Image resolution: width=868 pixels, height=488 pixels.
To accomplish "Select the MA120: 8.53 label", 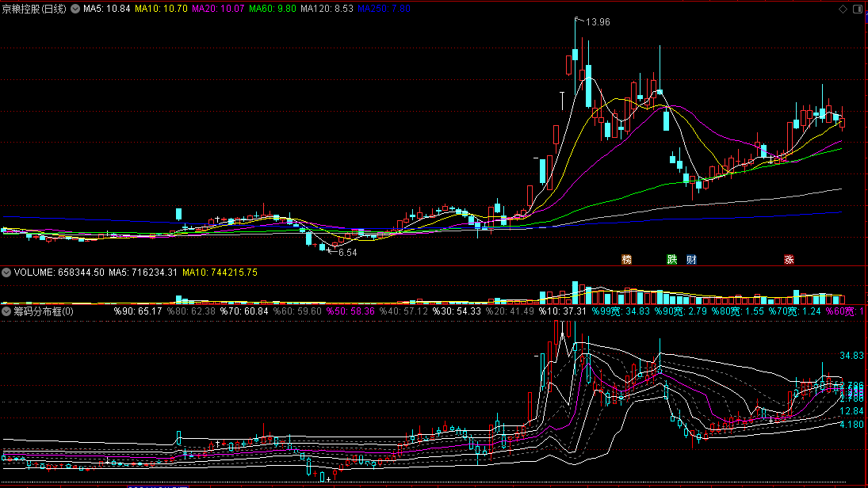I will (327, 9).
